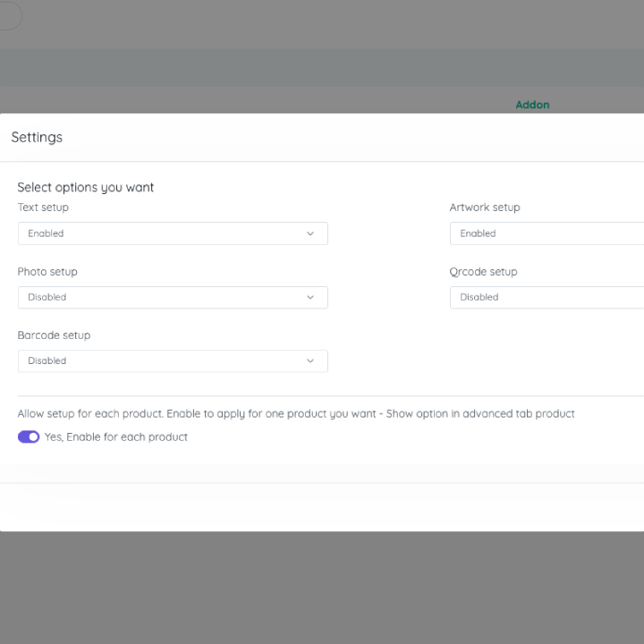The width and height of the screenshot is (644, 644).
Task: Switch to the Addon tab
Action: (532, 105)
